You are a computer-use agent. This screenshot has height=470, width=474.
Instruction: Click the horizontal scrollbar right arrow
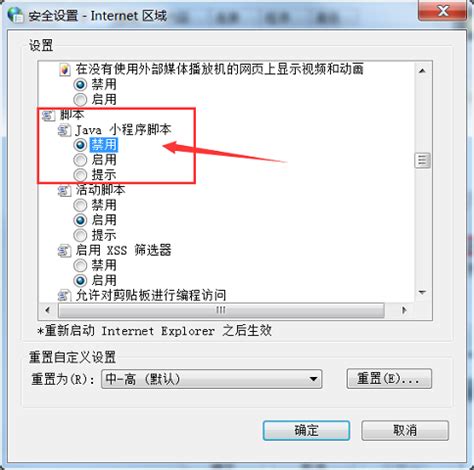[x=404, y=310]
